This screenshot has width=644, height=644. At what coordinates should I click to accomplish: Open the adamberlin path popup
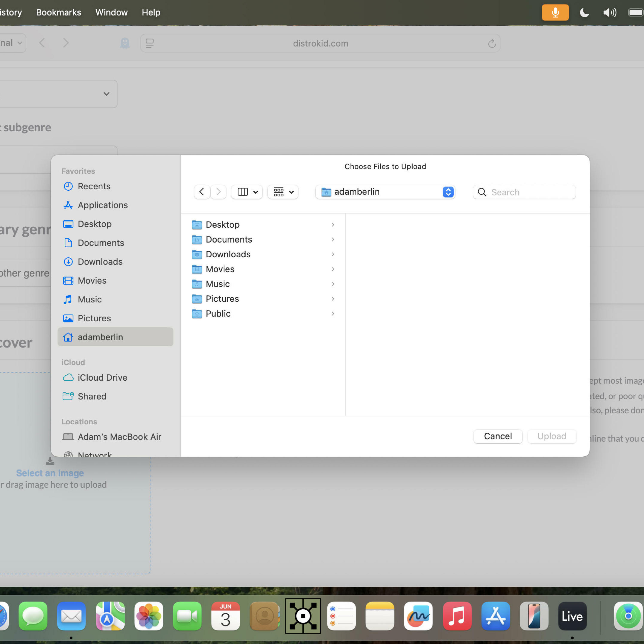pos(385,192)
